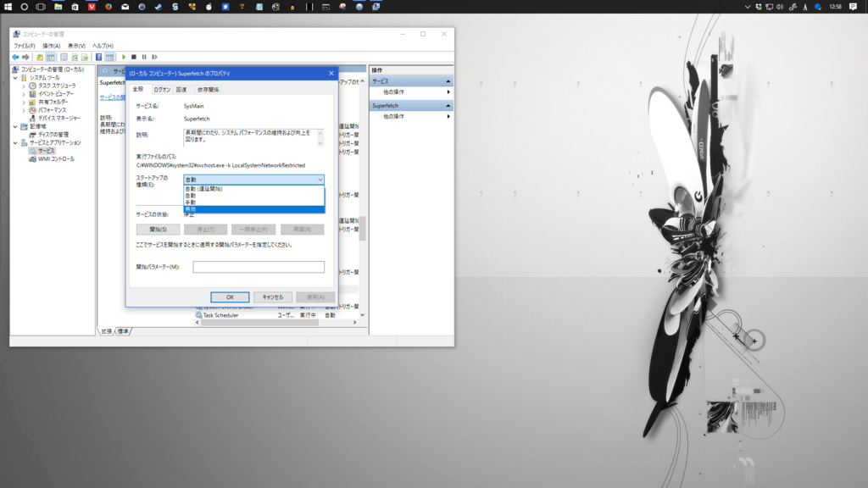Select 無効 from startup type list
This screenshot has height=488, width=868.
coord(253,209)
